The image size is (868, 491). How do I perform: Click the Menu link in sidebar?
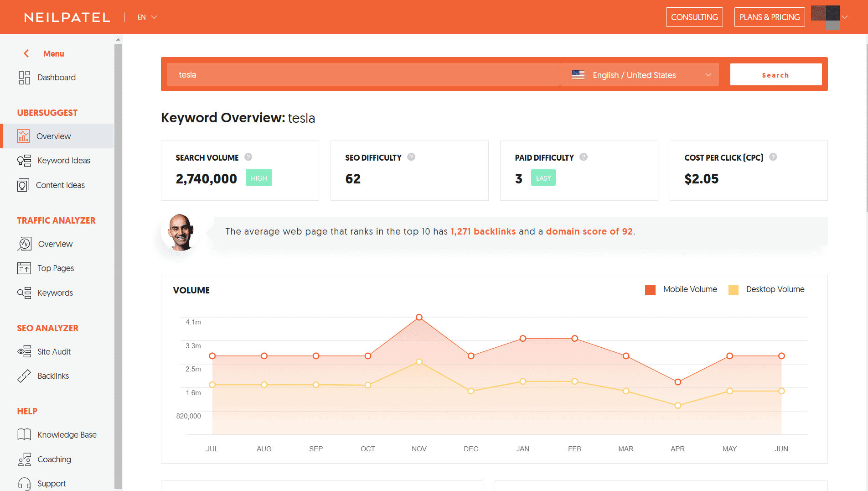[54, 53]
